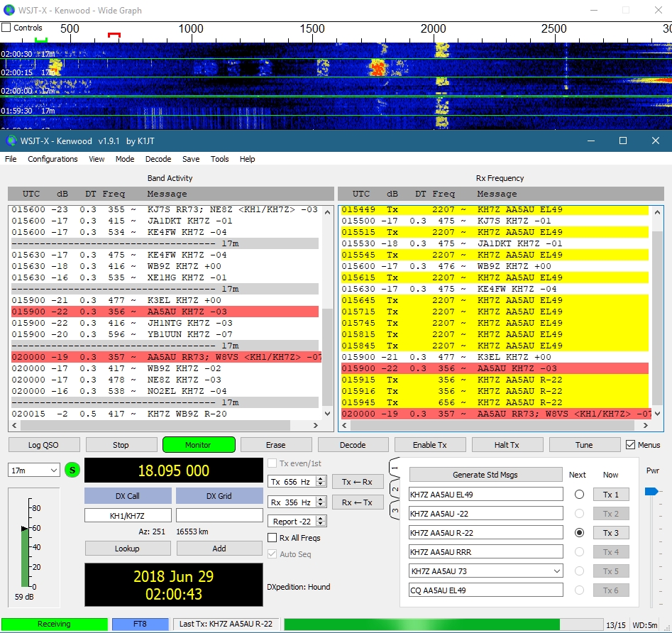
Task: Click the Halt Tx button
Action: coord(507,445)
